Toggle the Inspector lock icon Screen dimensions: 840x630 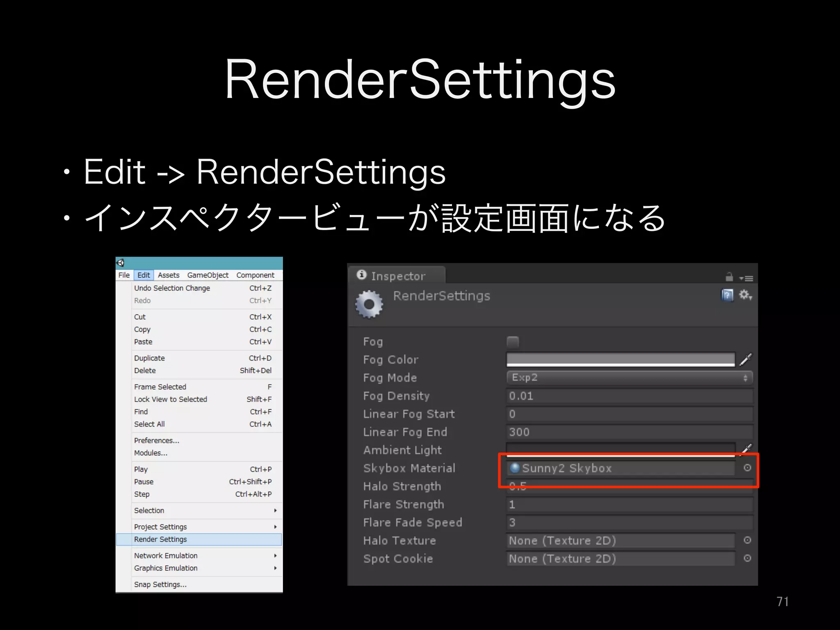click(729, 277)
